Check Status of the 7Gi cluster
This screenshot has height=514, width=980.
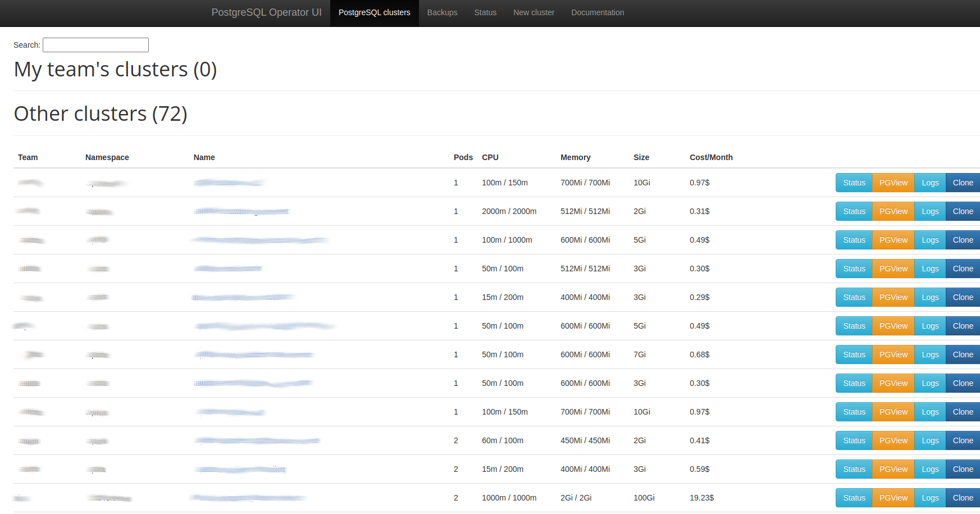[854, 354]
